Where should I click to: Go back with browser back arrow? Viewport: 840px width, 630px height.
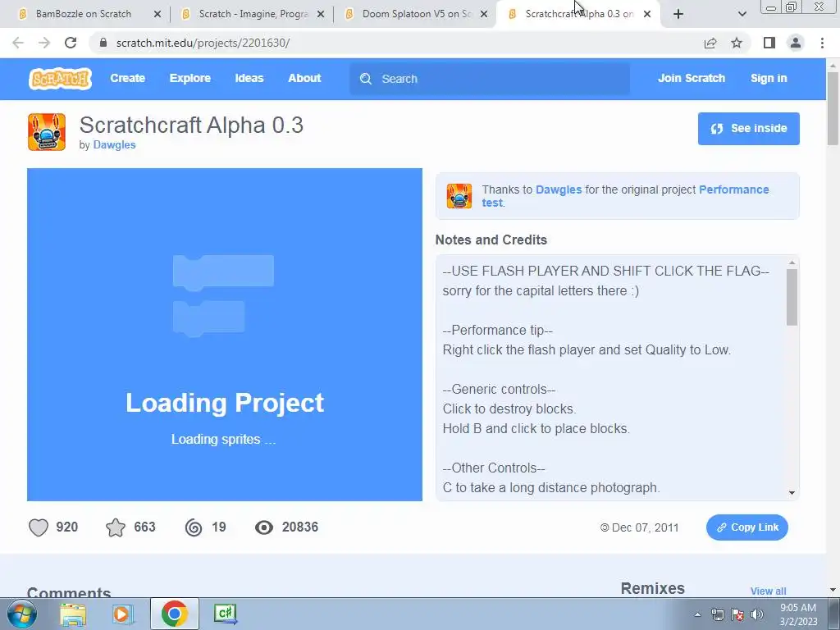[18, 43]
